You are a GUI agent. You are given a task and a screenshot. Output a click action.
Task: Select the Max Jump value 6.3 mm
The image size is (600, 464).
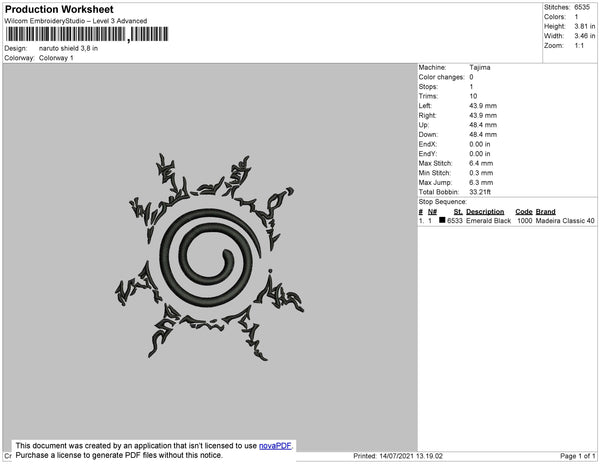coord(481,182)
